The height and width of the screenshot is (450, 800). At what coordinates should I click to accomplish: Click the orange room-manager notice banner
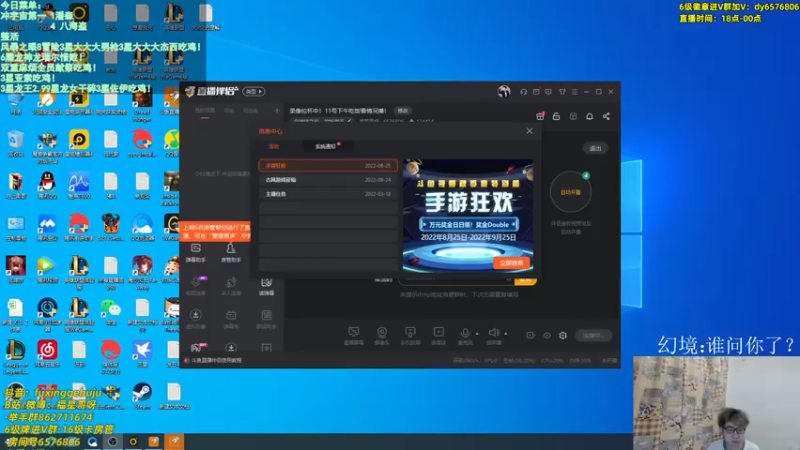pyautogui.click(x=216, y=231)
